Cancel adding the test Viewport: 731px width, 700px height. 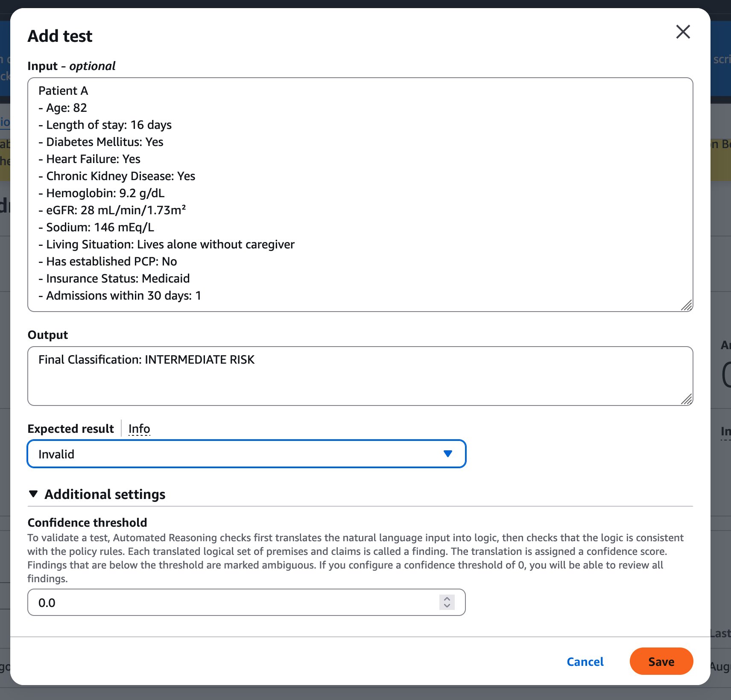pos(585,662)
